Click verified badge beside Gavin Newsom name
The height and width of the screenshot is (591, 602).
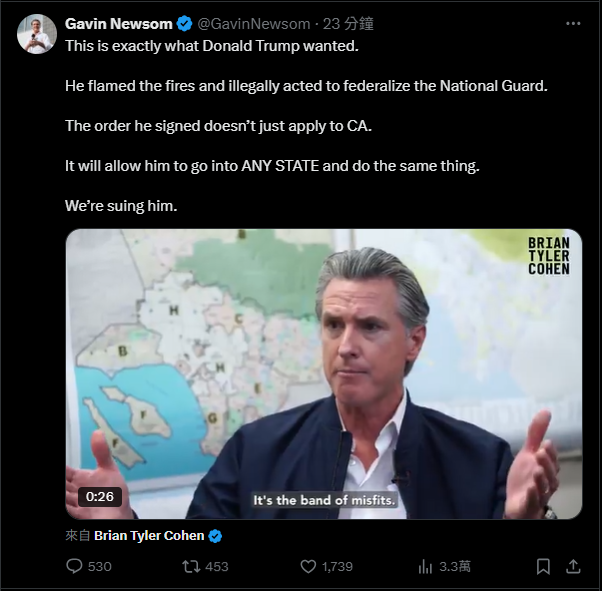click(x=184, y=24)
